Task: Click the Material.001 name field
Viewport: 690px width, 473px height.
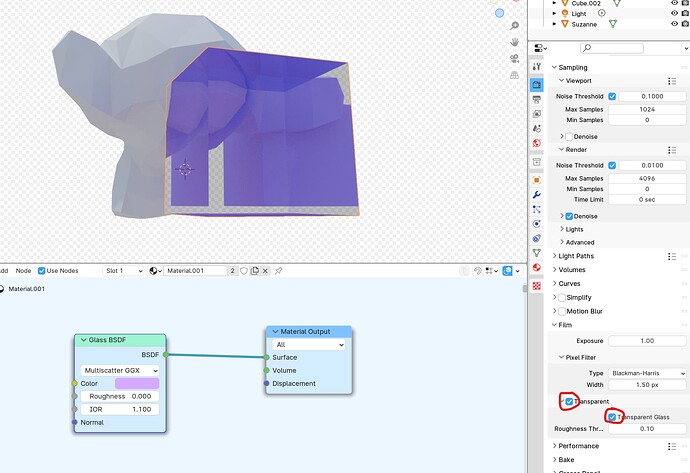Action: click(x=195, y=271)
